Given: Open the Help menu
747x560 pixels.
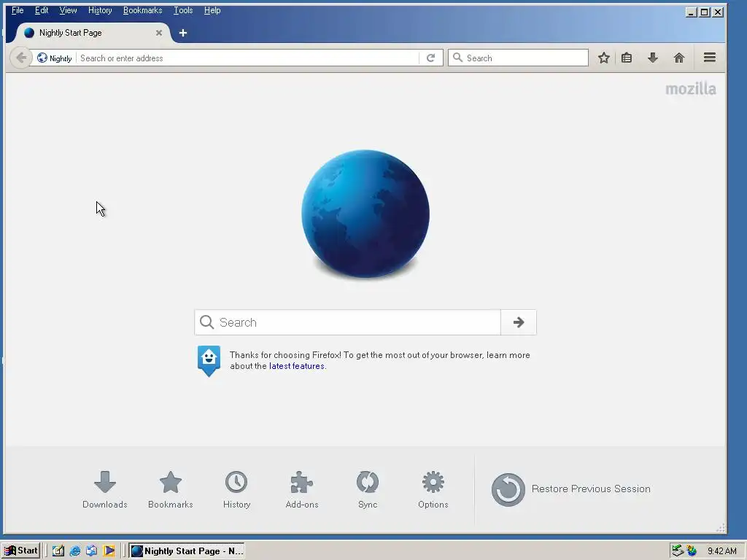Looking at the screenshot, I should (x=212, y=10).
